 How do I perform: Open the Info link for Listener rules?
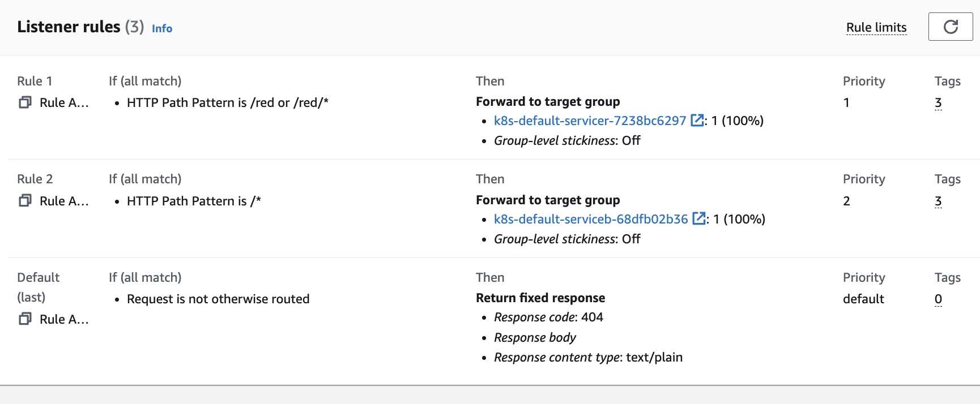coord(162,28)
